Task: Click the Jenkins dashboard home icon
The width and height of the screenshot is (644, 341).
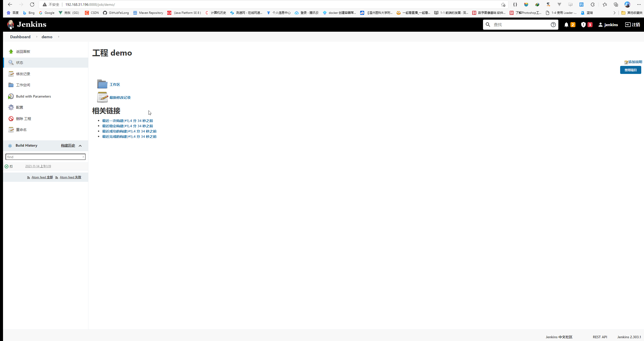Action: 26,24
